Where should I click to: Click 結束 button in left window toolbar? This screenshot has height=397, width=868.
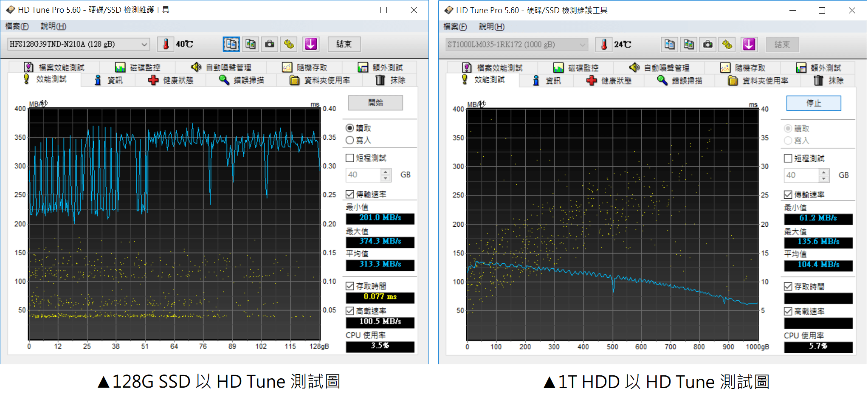tap(344, 44)
